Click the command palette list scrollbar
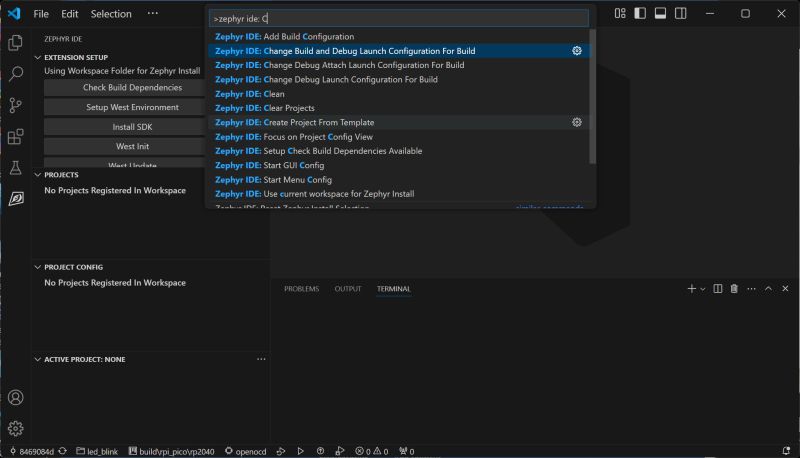This screenshot has height=458, width=800. coord(592,97)
